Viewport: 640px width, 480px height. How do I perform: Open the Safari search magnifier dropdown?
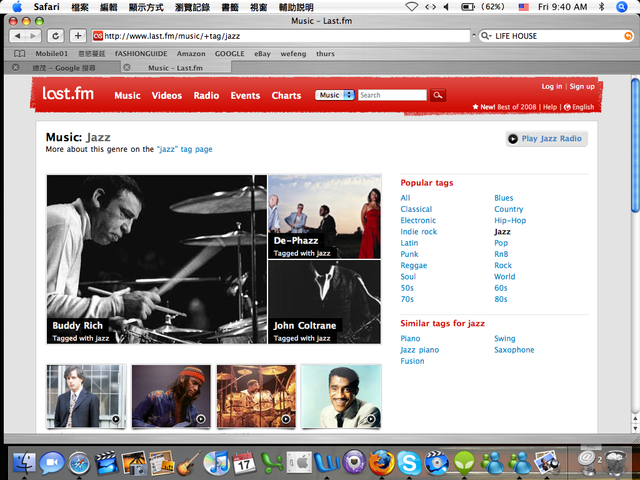click(x=486, y=36)
